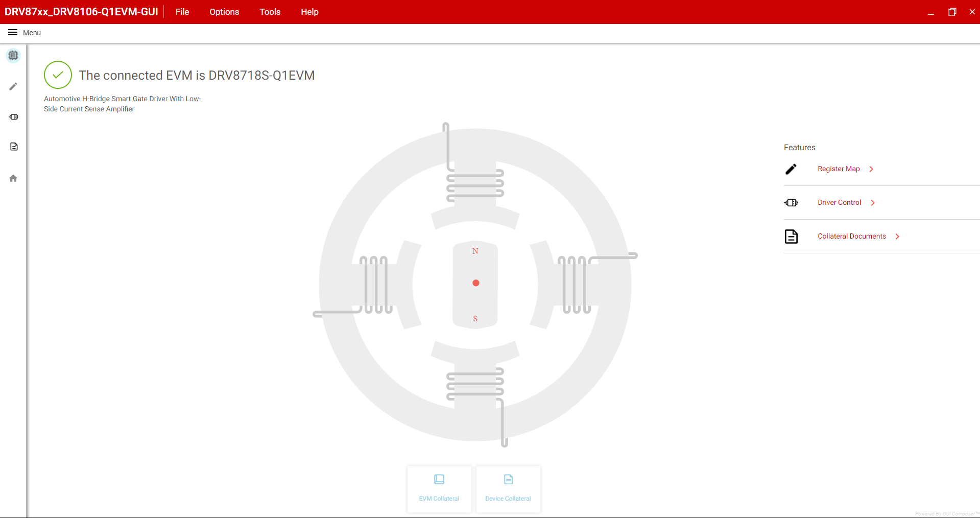Open the File menu

tap(182, 12)
